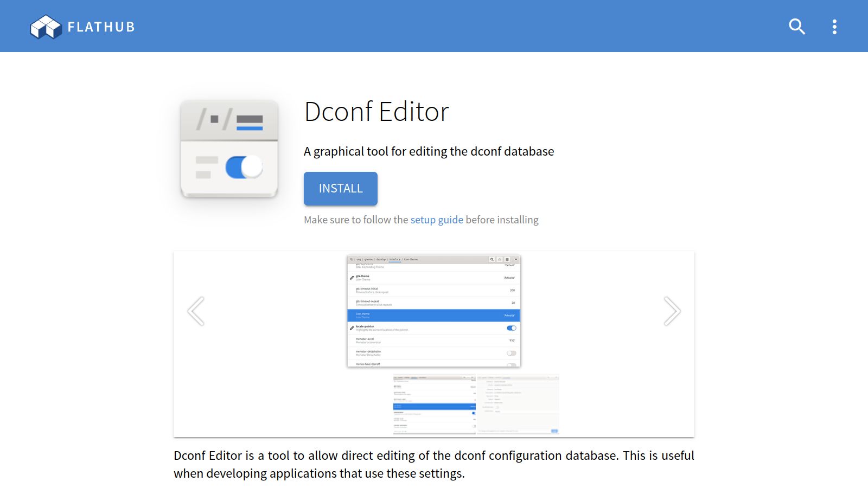868x488 pixels.
Task: Open the three-dot overflow menu
Action: click(834, 27)
